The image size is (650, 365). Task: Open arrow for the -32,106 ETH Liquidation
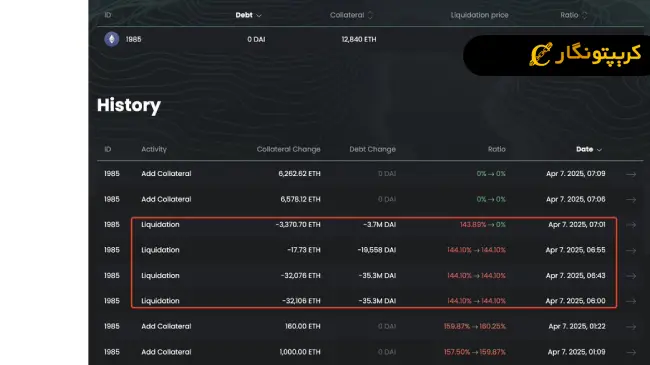[x=631, y=301]
